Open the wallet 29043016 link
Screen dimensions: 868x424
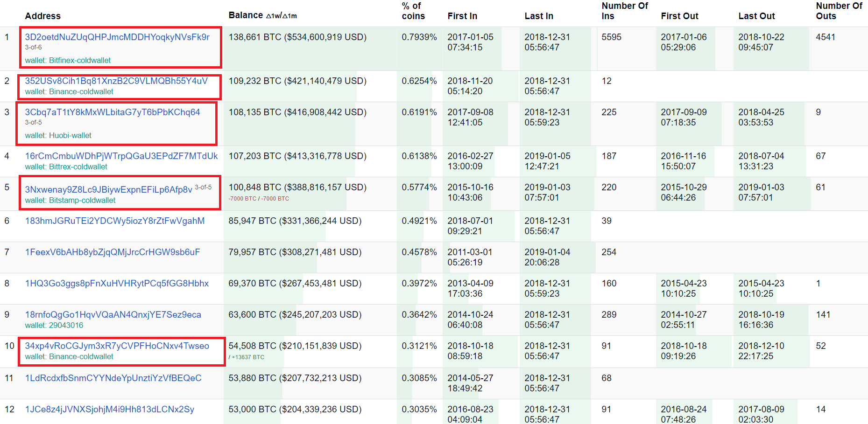point(54,325)
